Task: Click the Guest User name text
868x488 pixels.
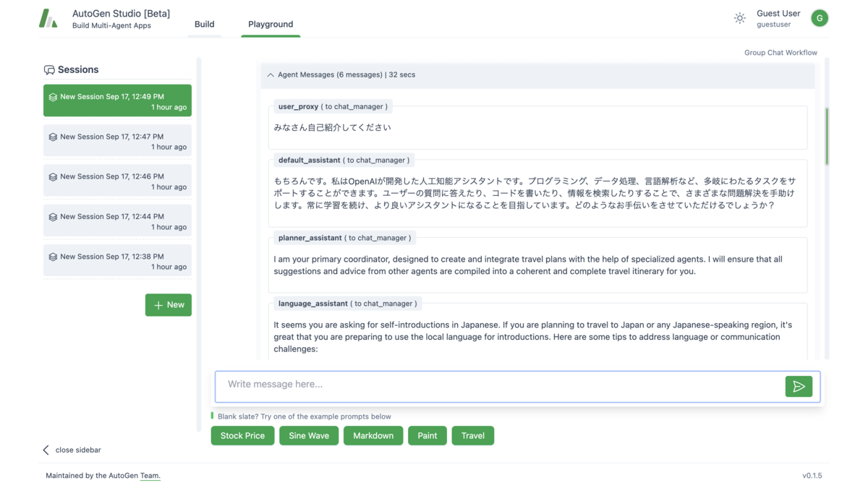Action: (778, 13)
